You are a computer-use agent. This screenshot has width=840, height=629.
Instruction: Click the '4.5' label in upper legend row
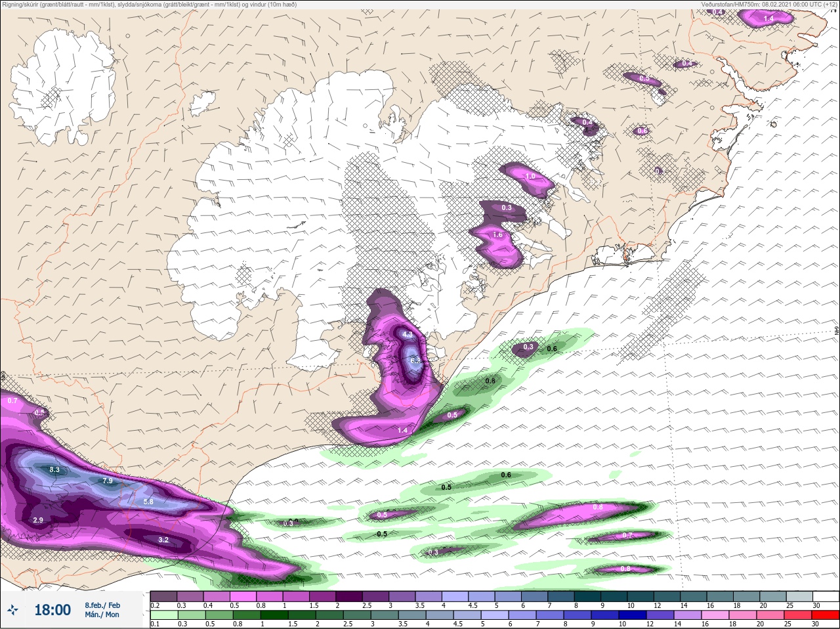point(472,605)
